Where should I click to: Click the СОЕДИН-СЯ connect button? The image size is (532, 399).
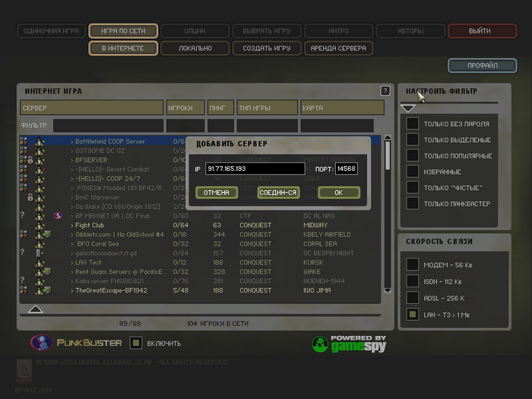pyautogui.click(x=278, y=192)
